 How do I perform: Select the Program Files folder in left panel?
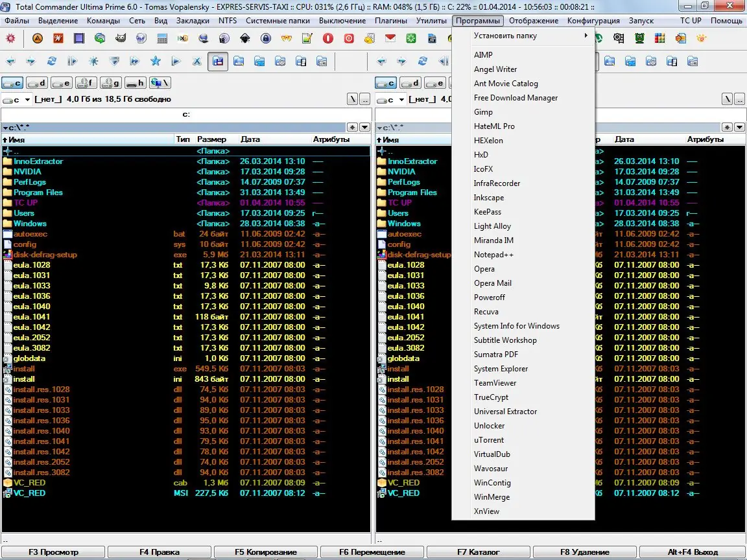pos(38,192)
